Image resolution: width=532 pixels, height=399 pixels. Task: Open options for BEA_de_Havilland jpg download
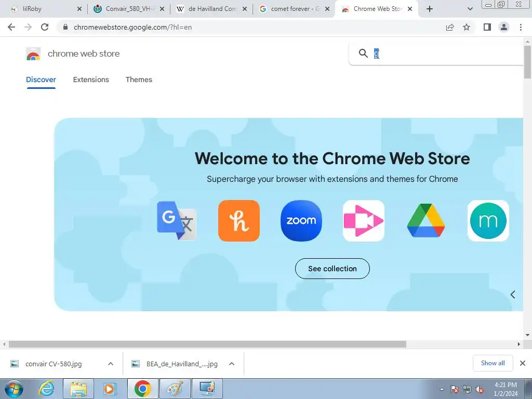tap(232, 364)
